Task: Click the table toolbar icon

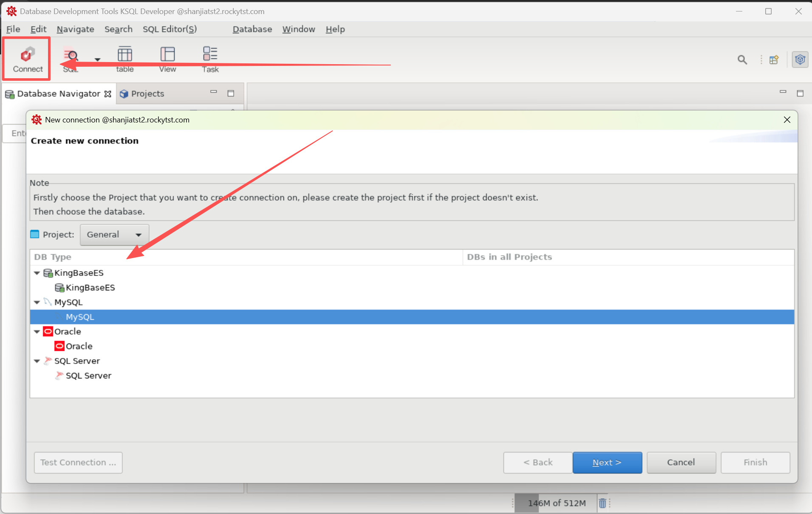Action: pos(125,60)
